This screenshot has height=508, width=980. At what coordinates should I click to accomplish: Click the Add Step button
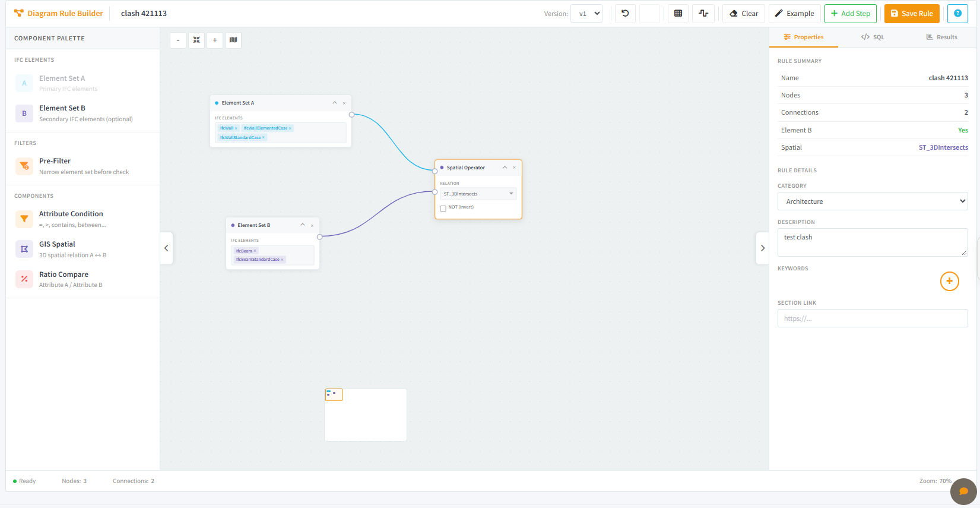coord(851,13)
